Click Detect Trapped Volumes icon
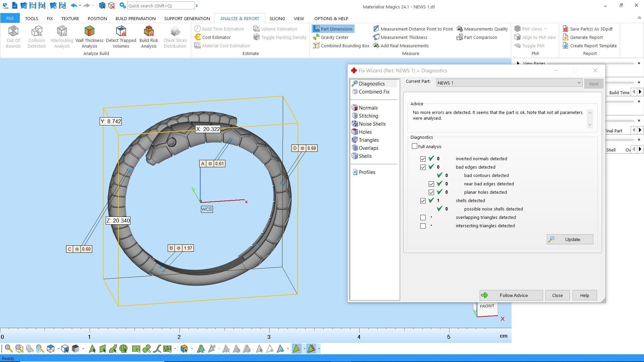The image size is (644, 362). 121,36
